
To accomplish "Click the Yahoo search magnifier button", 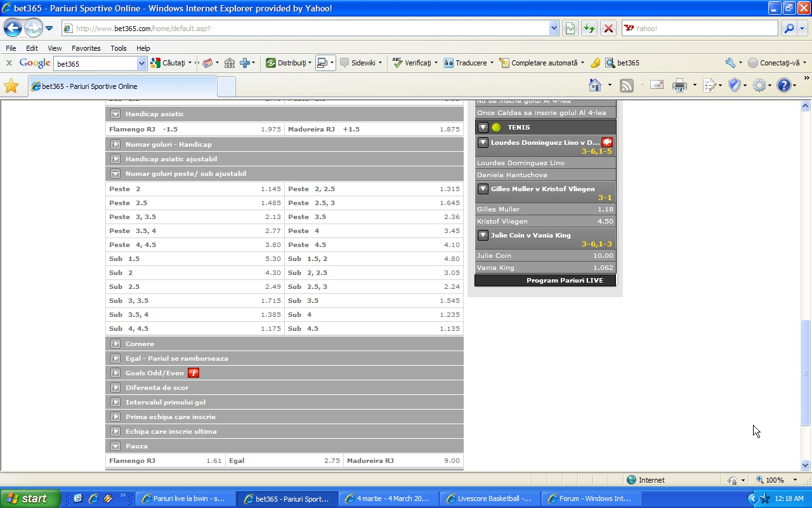I will pyautogui.click(x=789, y=28).
